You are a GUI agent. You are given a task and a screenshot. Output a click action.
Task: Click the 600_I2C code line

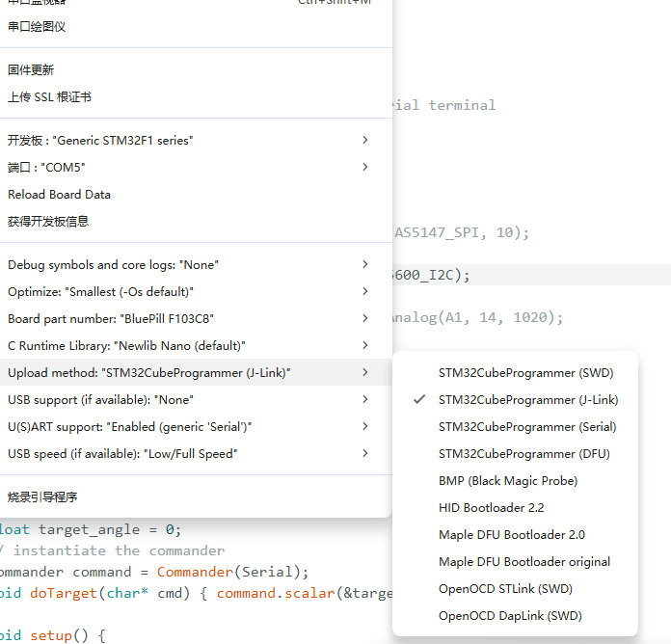(431, 275)
